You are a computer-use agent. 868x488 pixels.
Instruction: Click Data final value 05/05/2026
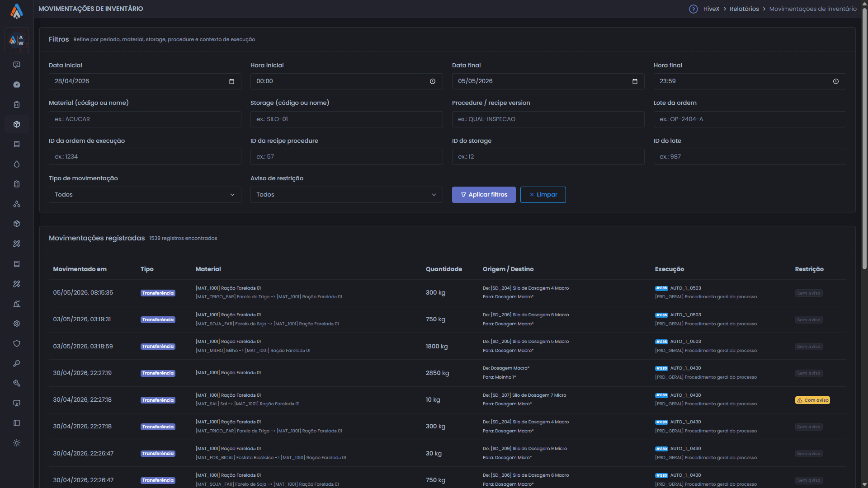pyautogui.click(x=475, y=81)
